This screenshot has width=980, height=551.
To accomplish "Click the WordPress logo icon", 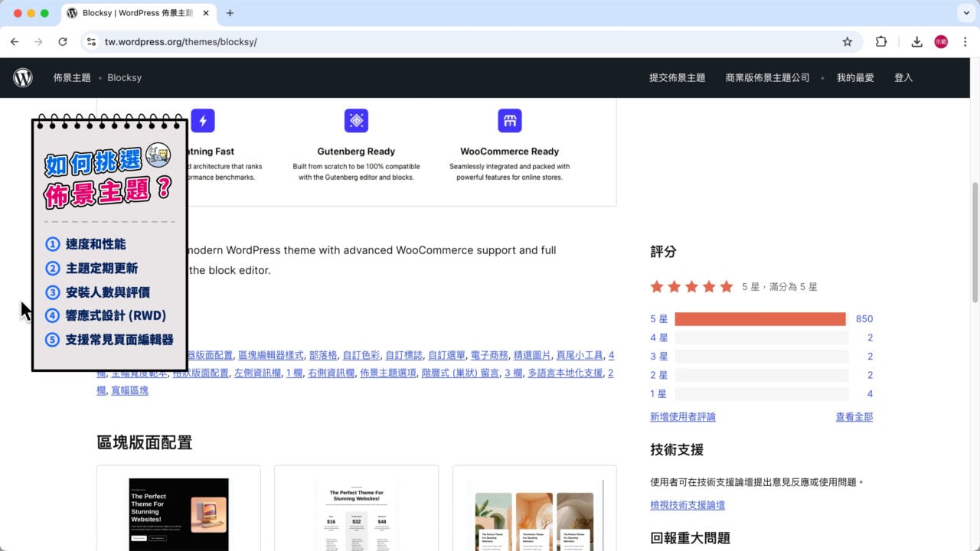I will 23,77.
